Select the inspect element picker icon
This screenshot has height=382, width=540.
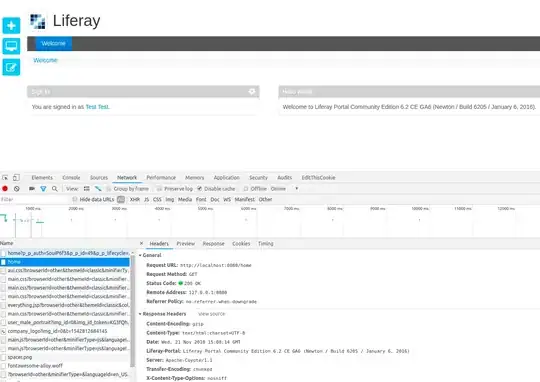pyautogui.click(x=5, y=178)
